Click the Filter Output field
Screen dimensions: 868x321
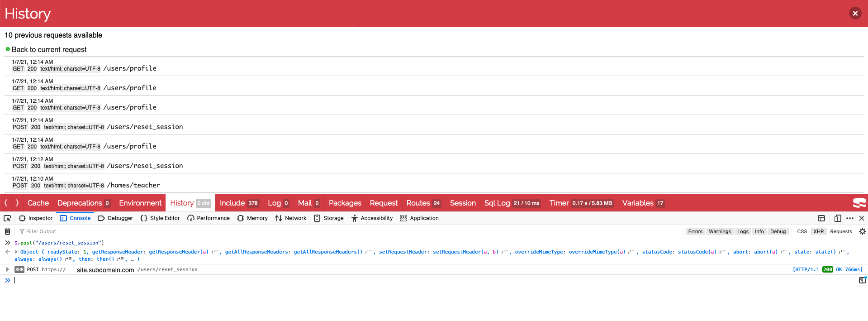click(x=348, y=231)
